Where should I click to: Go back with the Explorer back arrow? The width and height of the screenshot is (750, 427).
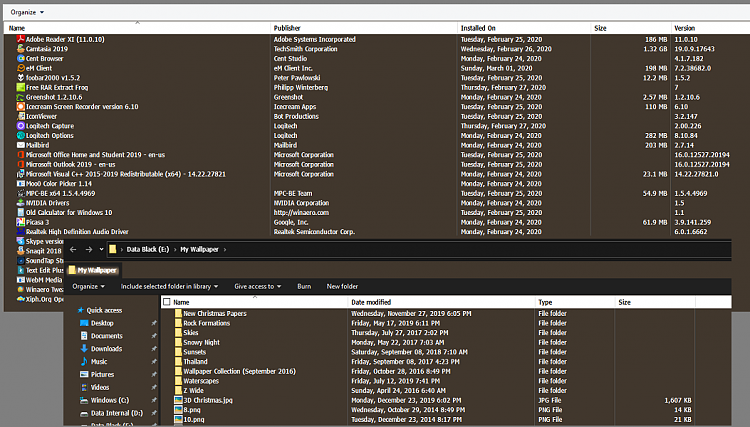pos(73,250)
